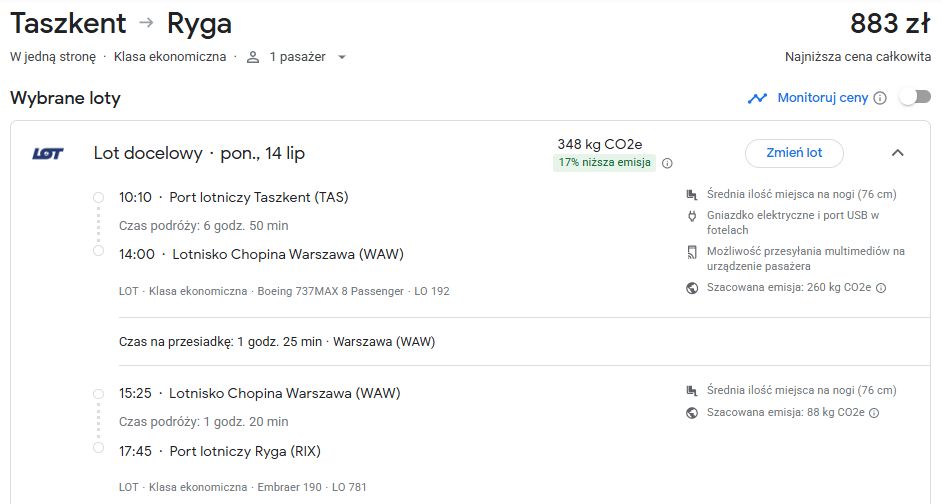Click the LOT airline logo
The image size is (942, 504).
[x=47, y=154]
